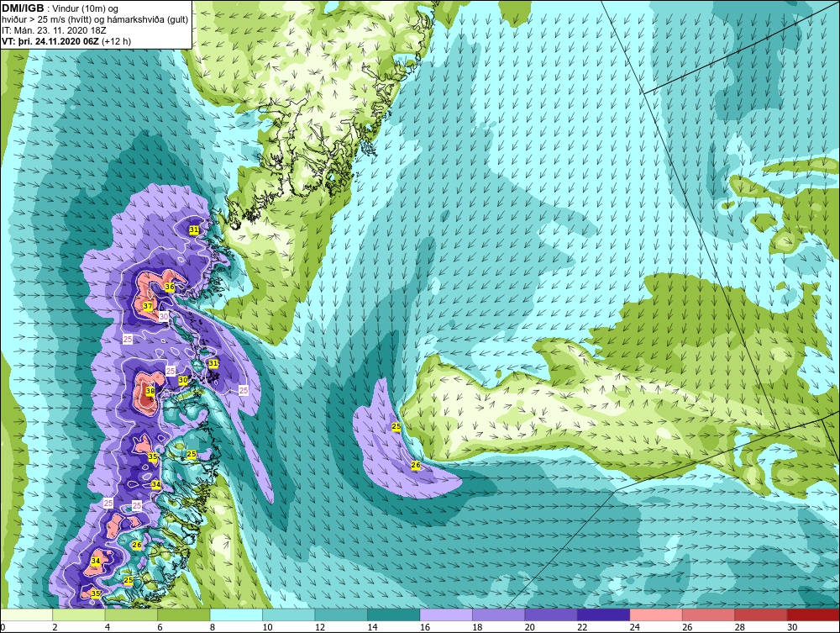
Task: Pick the 28–30 m/s red legend swatch
Action: point(761,615)
